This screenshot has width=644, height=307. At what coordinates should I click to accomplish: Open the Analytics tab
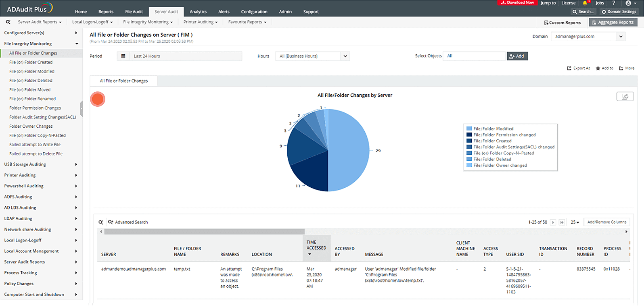click(x=198, y=12)
